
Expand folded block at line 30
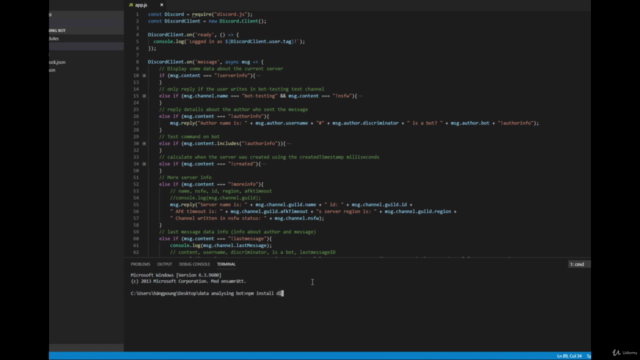coord(144,144)
